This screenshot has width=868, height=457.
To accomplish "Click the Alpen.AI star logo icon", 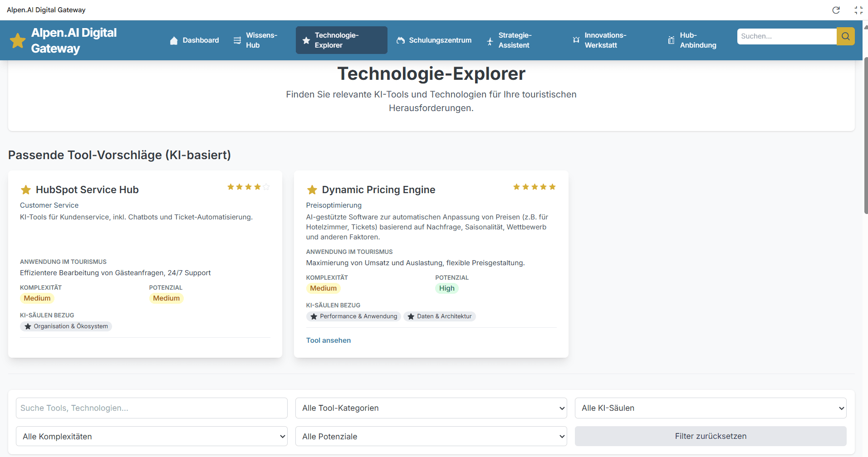I will click(18, 40).
